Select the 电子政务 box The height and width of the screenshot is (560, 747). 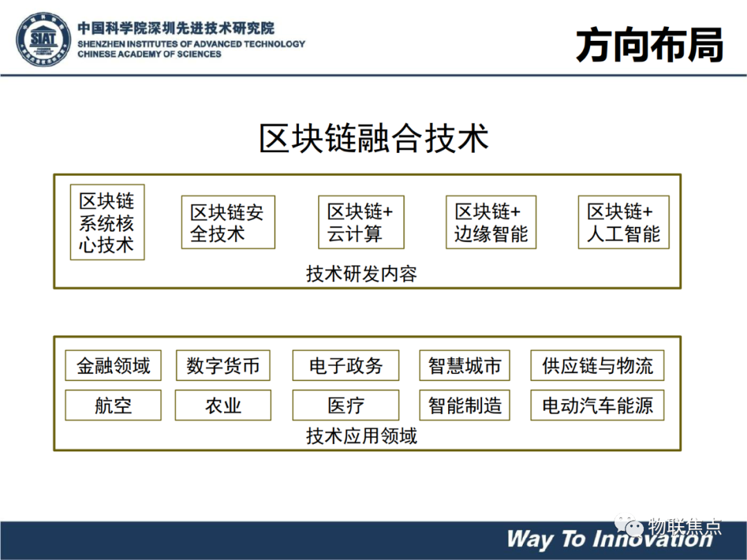coord(346,366)
